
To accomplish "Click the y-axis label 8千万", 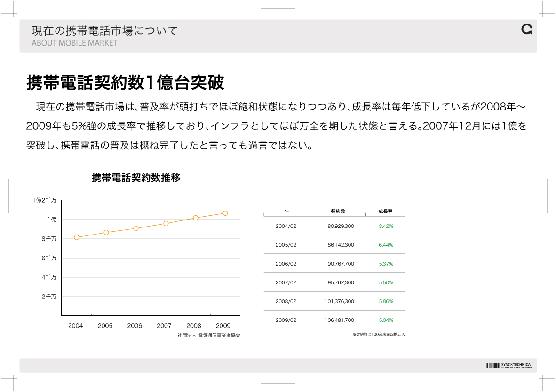I will click(x=49, y=239).
